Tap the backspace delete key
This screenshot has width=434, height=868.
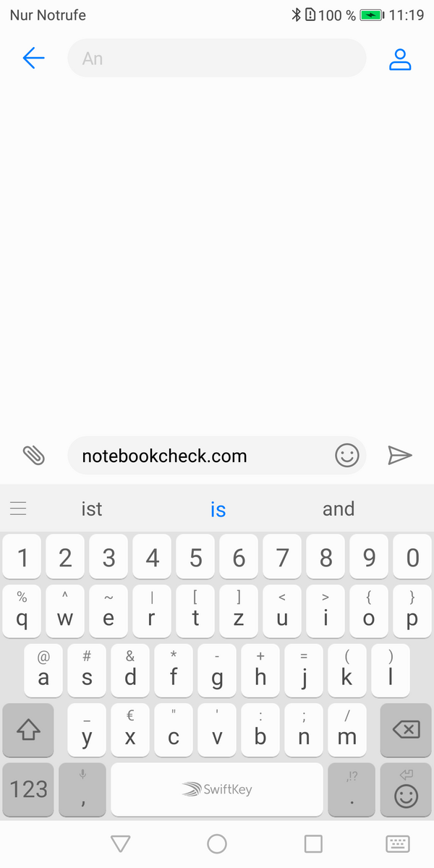406,730
